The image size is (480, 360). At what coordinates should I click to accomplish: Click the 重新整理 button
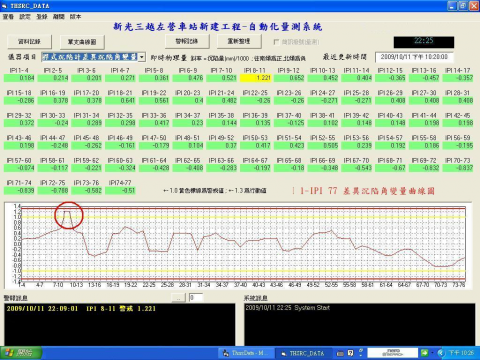click(239, 41)
